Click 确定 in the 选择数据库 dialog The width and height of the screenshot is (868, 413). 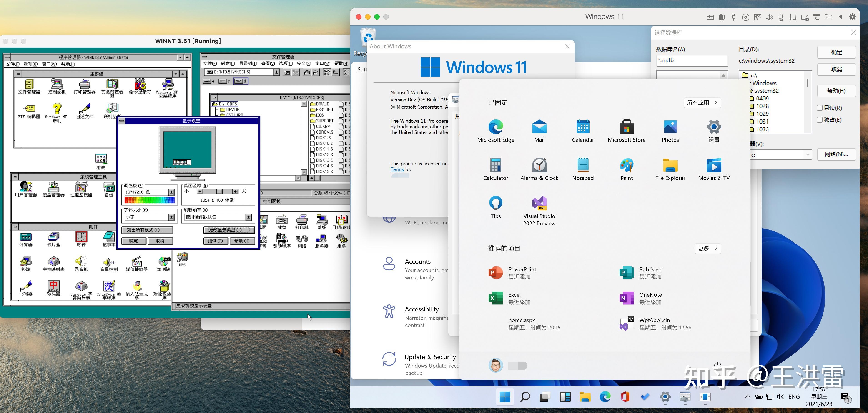click(837, 52)
